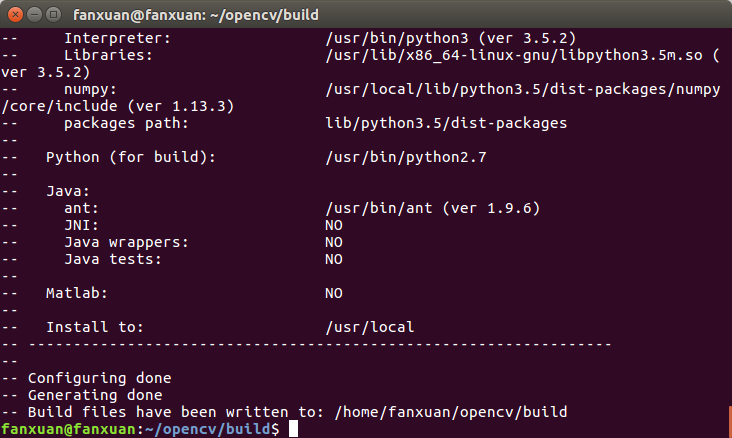732x438 pixels.
Task: Click the /home/fanxuan/opencv/build output path
Action: [449, 412]
